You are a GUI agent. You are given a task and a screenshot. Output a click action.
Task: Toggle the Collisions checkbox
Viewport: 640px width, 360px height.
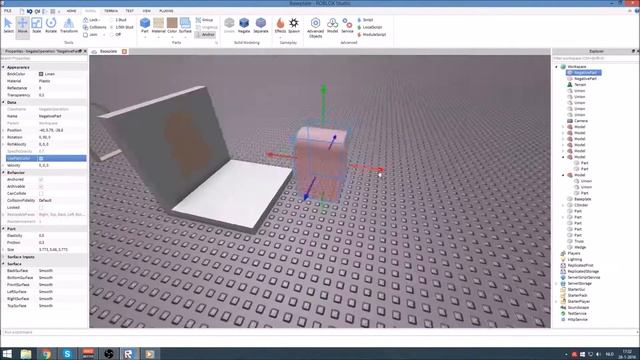click(x=85, y=27)
